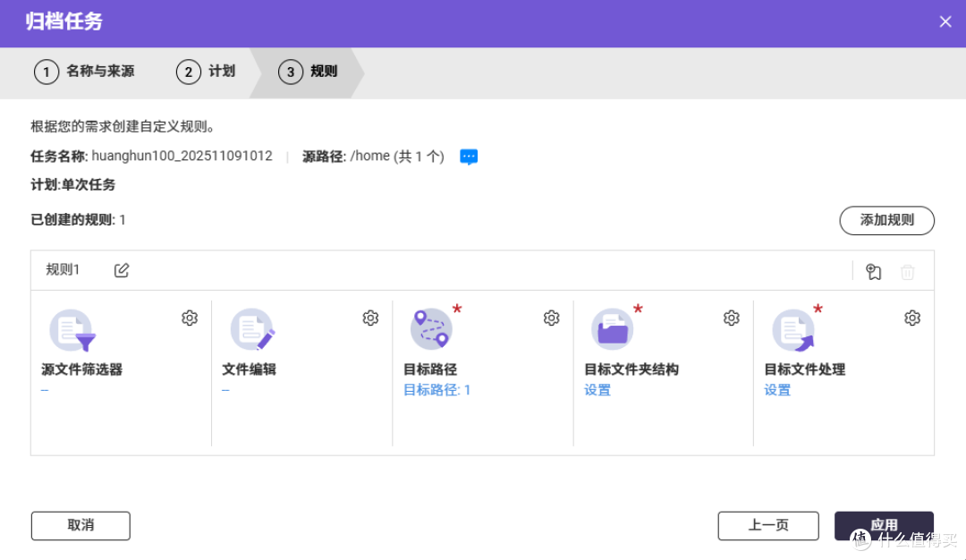
Task: Open settings gear for 源文件筛选器
Action: pos(190,318)
